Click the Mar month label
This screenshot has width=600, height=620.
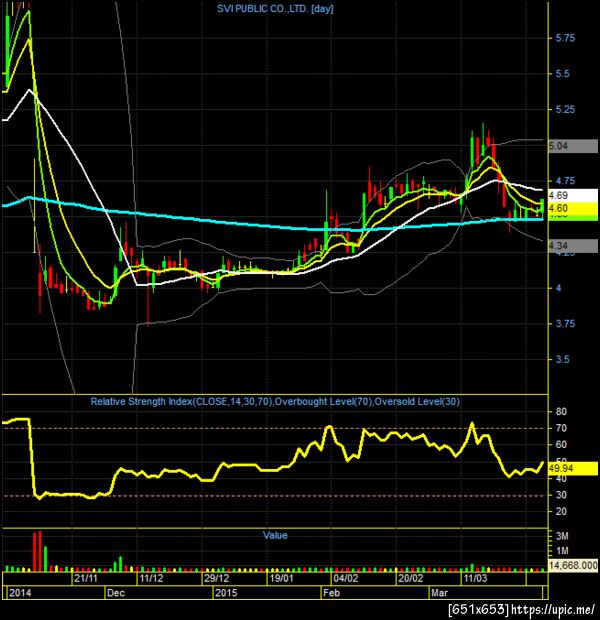(439, 593)
